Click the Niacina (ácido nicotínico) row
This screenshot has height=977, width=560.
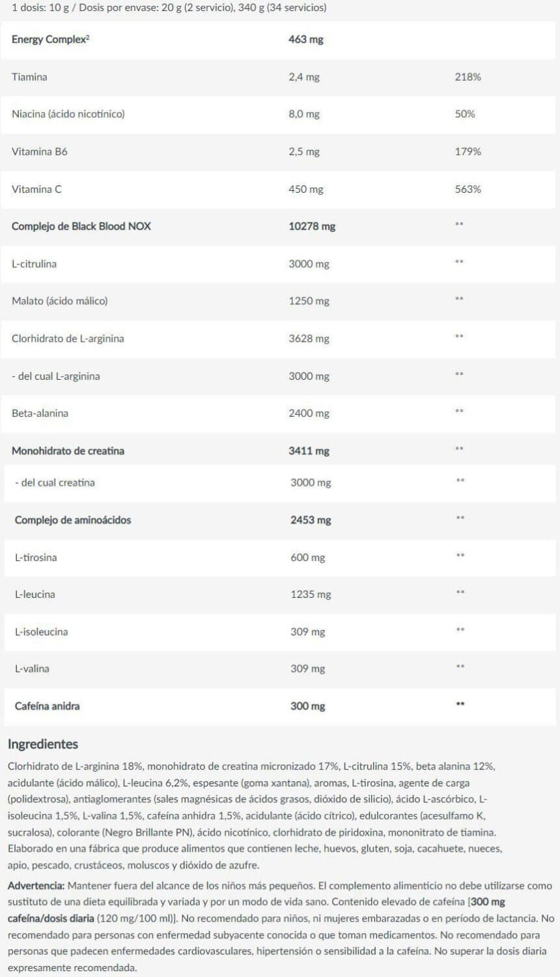coord(280,114)
